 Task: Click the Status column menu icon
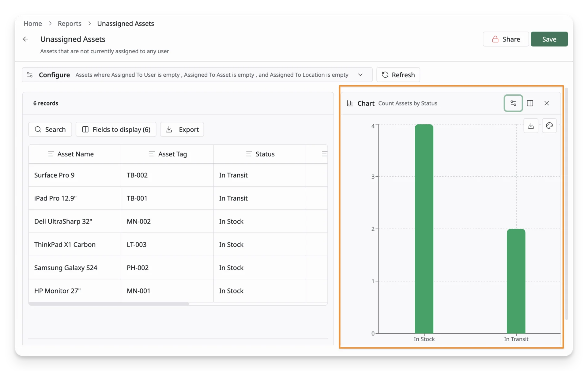(x=249, y=154)
